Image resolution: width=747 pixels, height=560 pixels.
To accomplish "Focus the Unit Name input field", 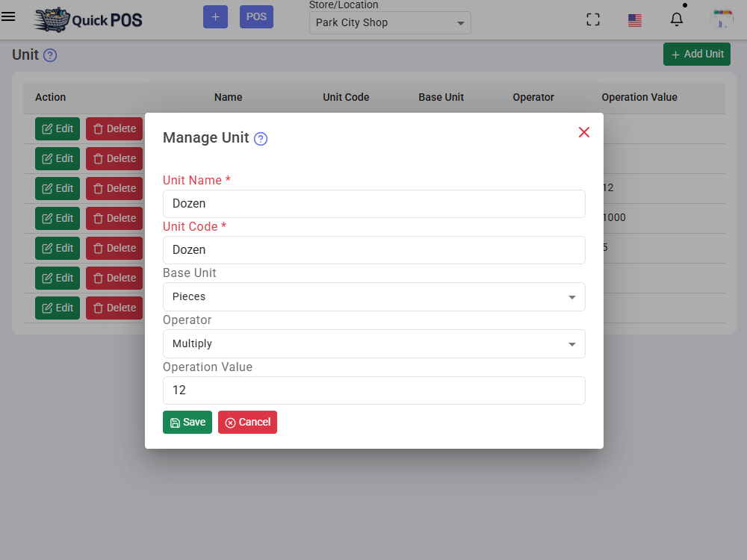I will pyautogui.click(x=374, y=204).
